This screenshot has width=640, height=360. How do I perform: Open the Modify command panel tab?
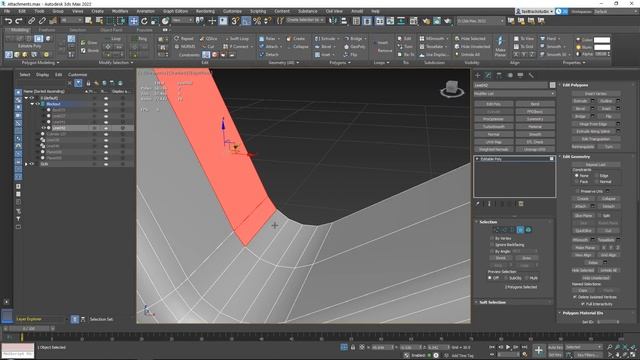[488, 75]
